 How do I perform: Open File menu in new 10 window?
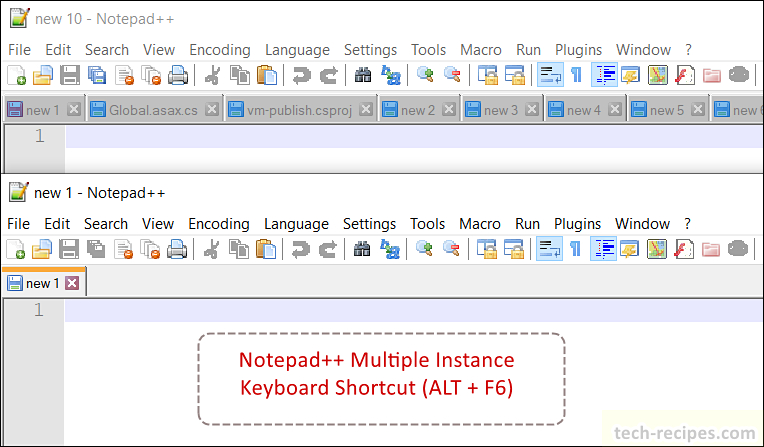(x=19, y=50)
